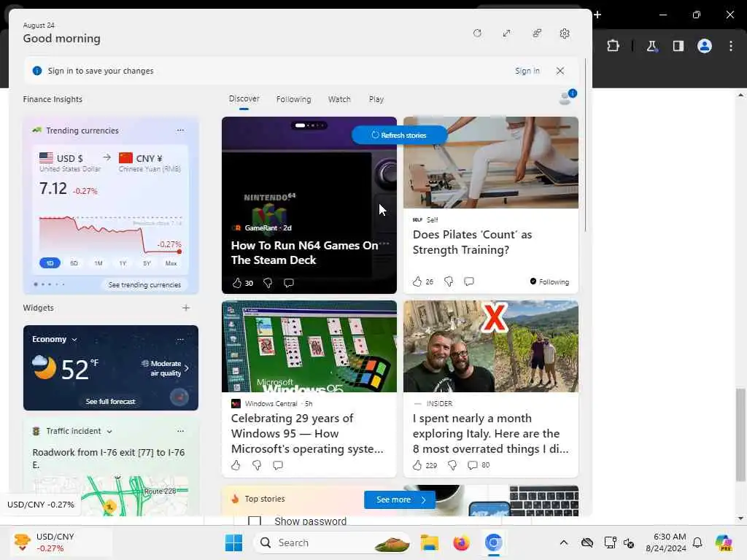Open comments on the N64 Steam Deck article

point(289,284)
